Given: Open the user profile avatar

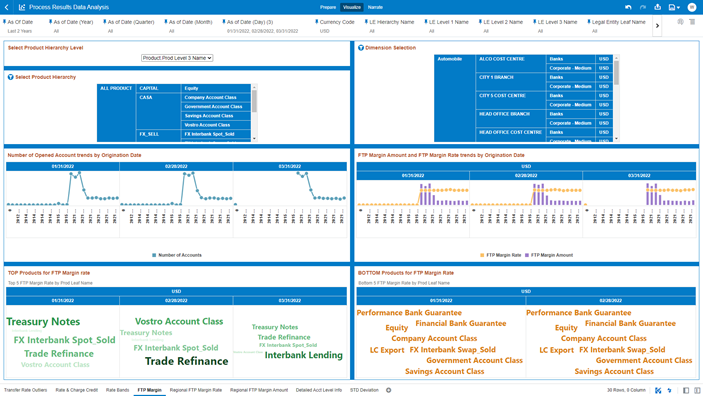Looking at the screenshot, I should point(692,7).
